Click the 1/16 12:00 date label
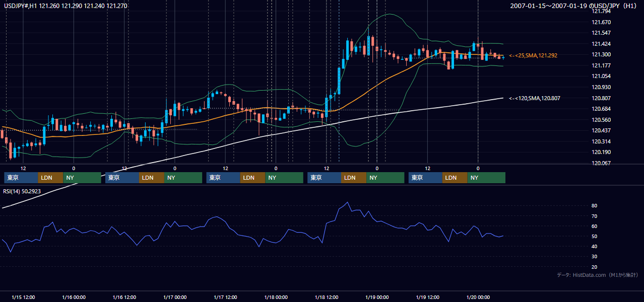The height and width of the screenshot is (302, 644). click(124, 297)
